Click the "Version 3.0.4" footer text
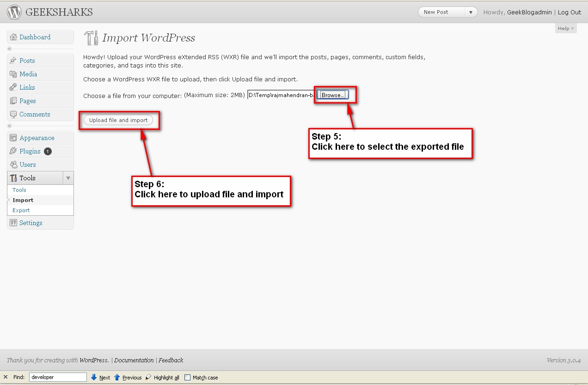Viewport: 588px width, 385px height. [564, 361]
